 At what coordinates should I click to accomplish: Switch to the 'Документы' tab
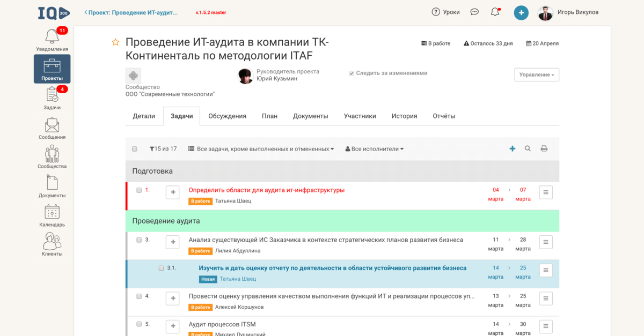click(310, 116)
